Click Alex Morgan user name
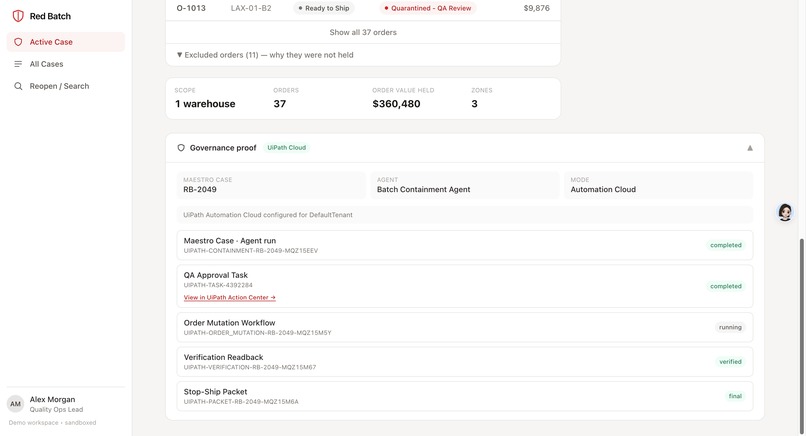This screenshot has width=806, height=436. click(x=52, y=399)
